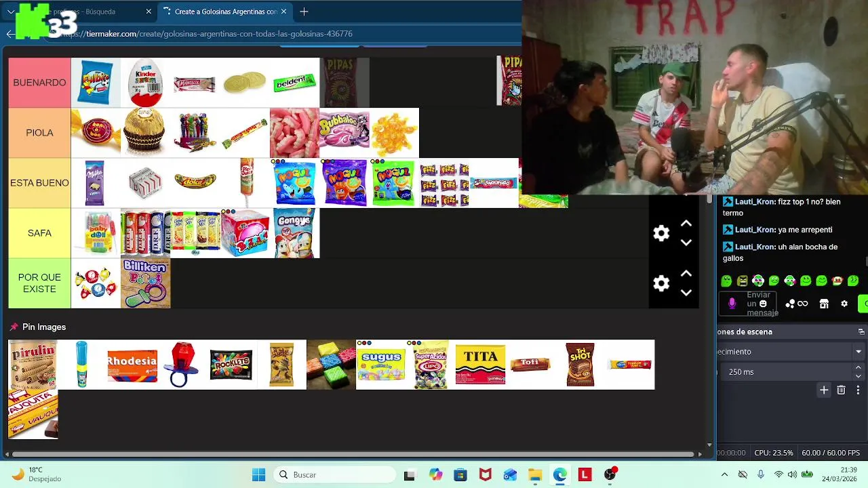Close the Golosinas Argentinas tab

(x=283, y=12)
